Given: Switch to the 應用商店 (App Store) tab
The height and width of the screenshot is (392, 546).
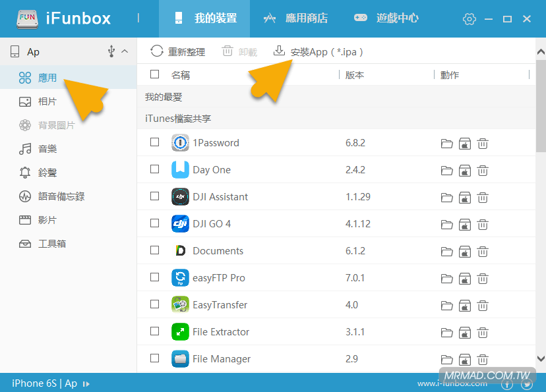Looking at the screenshot, I should (295, 18).
